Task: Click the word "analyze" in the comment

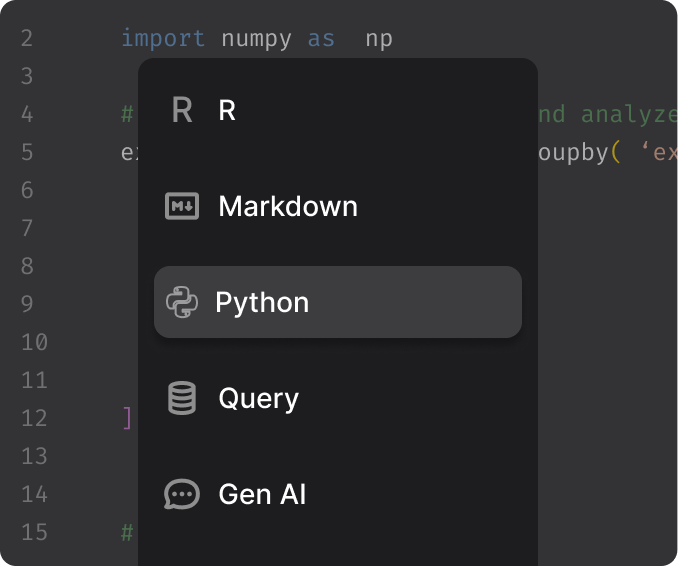Action: 628,115
